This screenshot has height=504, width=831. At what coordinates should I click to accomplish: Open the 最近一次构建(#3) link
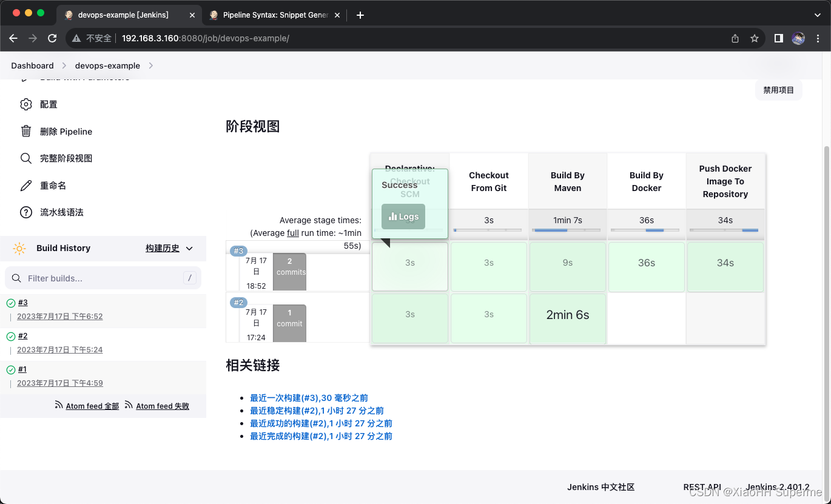pyautogui.click(x=309, y=398)
